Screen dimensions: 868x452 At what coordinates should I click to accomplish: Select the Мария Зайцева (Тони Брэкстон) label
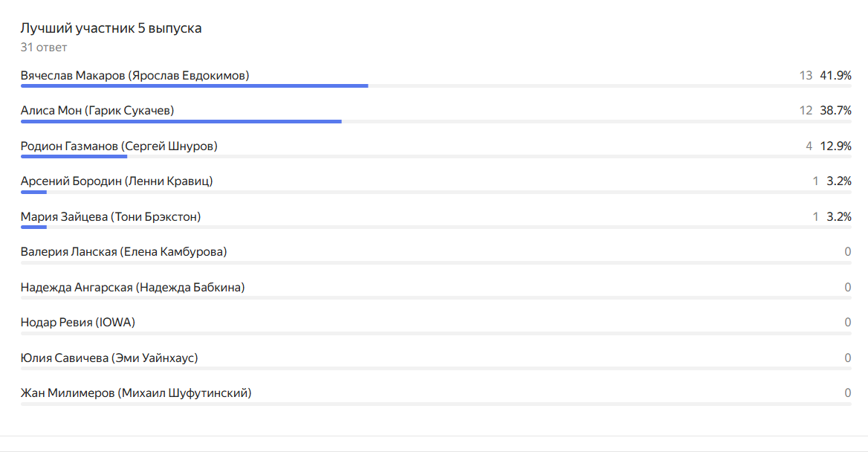[x=111, y=216]
